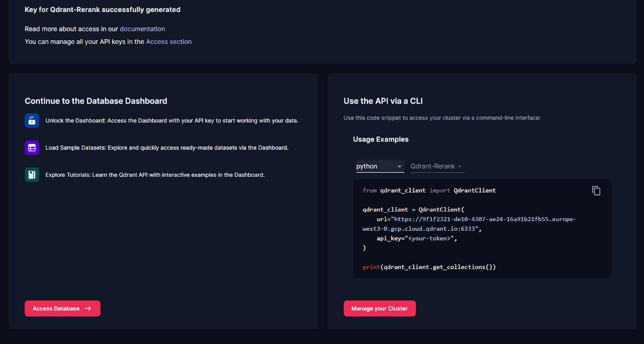The width and height of the screenshot is (644, 344).
Task: Click the purple sample datasets icon
Action: tap(32, 148)
